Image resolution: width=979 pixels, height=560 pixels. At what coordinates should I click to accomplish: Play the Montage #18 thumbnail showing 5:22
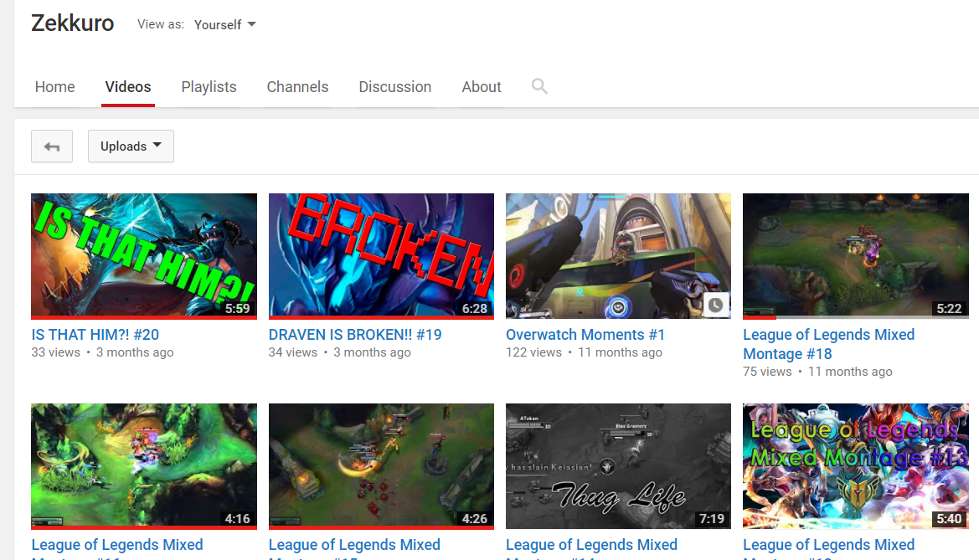click(856, 256)
